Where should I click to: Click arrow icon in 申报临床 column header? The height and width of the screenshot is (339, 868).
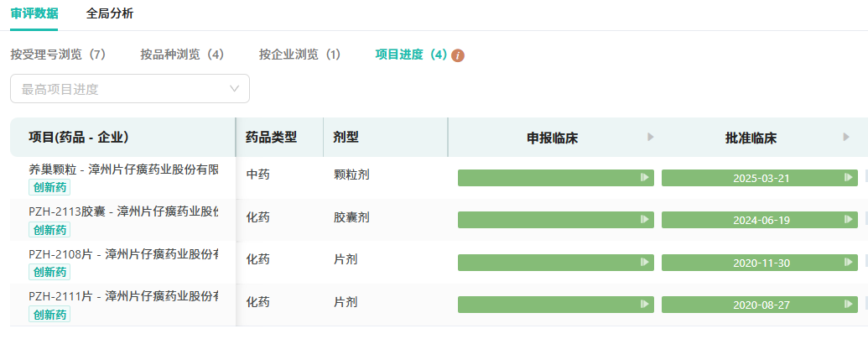[x=651, y=138]
